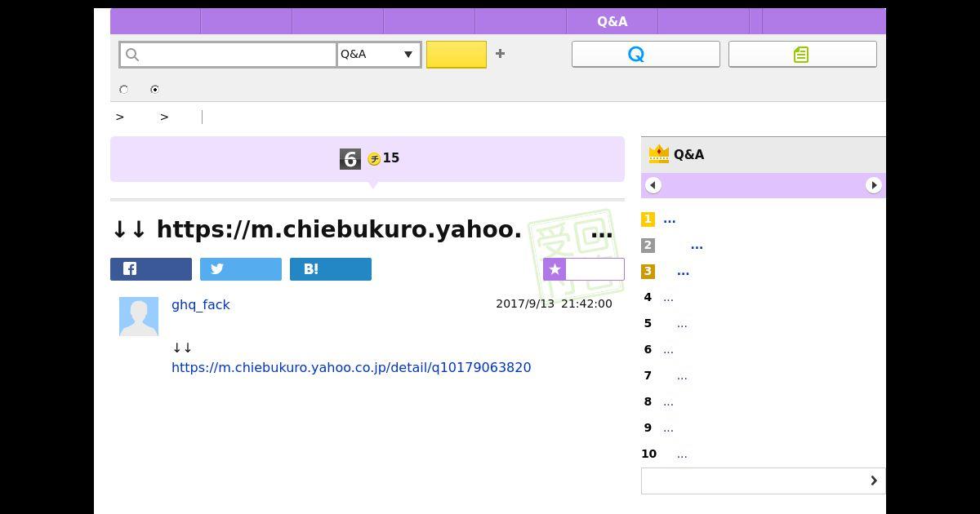
Task: Open the rank 5 ranking entry
Action: [682, 324]
